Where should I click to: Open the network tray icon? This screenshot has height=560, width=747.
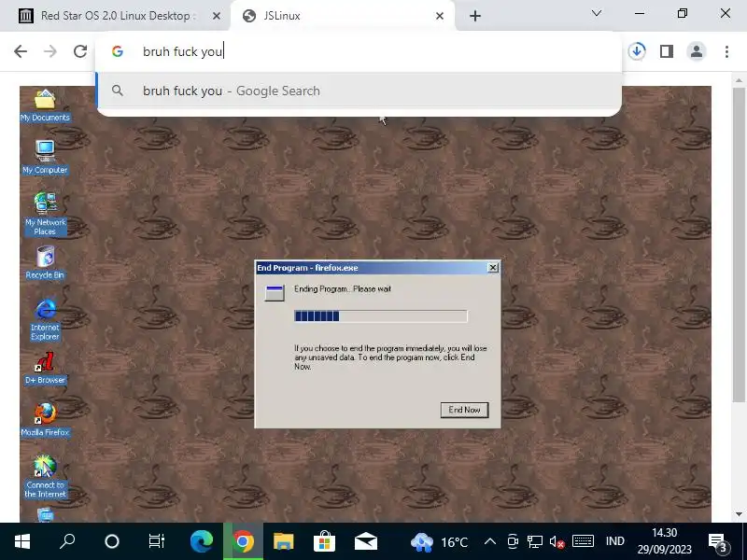534,541
